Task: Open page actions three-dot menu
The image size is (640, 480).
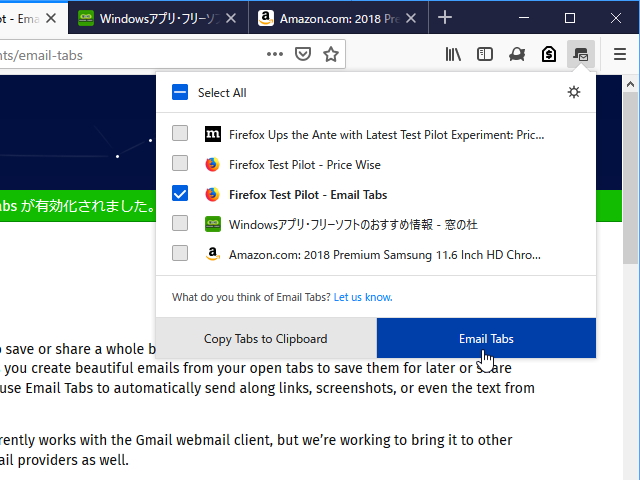Action: [x=275, y=54]
